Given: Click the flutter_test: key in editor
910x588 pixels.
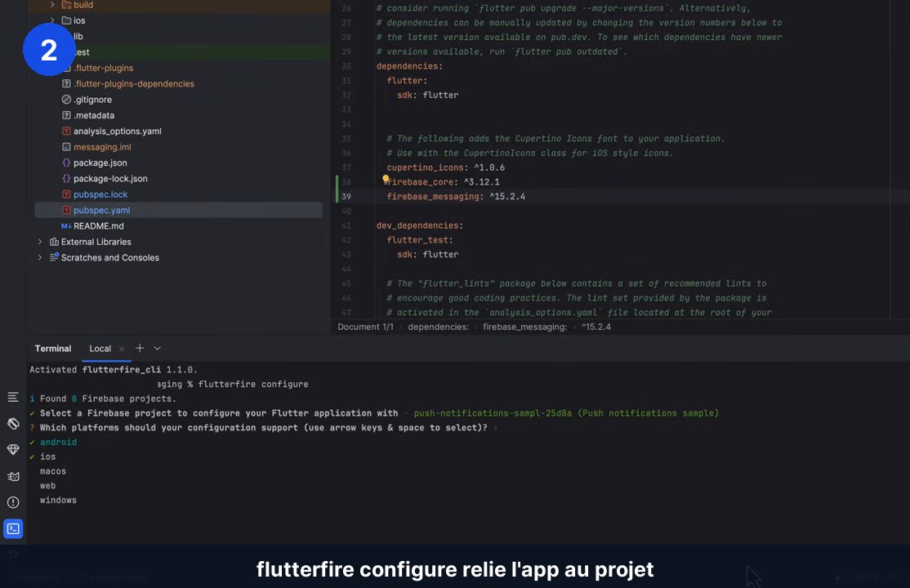Looking at the screenshot, I should [420, 240].
